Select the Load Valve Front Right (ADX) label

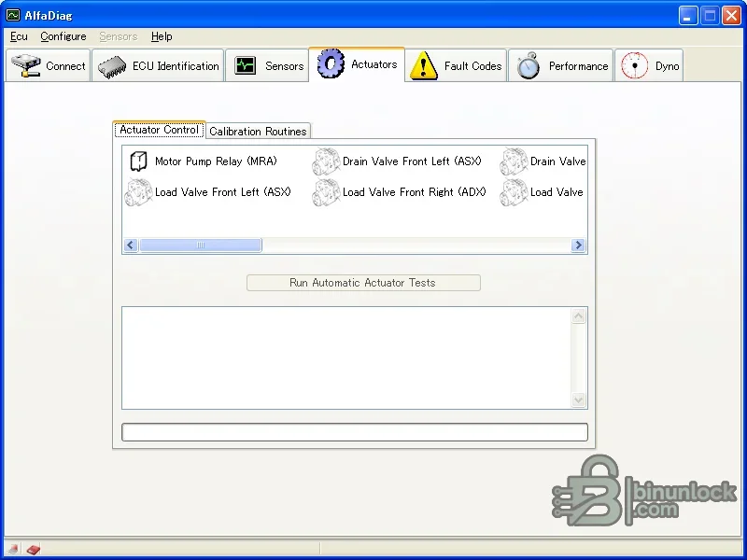415,192
